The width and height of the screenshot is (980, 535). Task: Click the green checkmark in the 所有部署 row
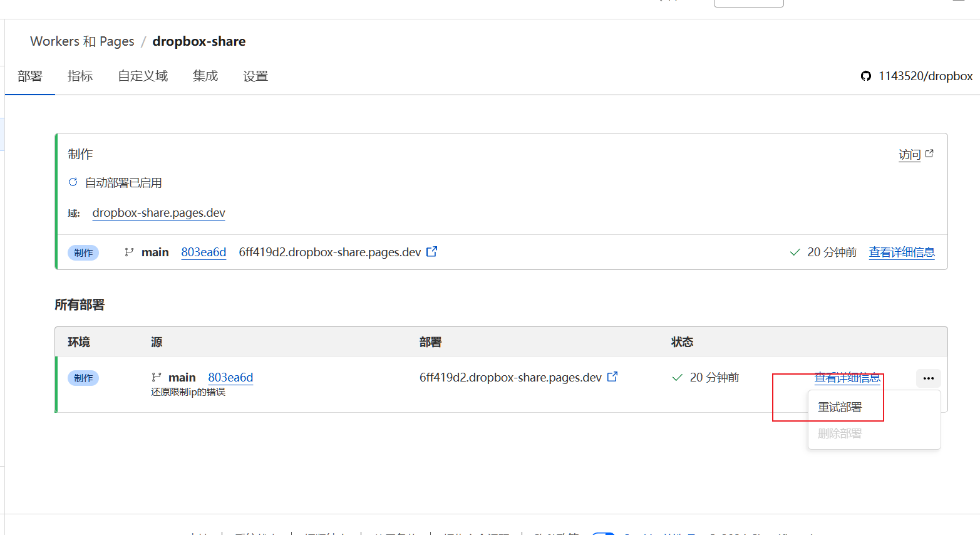click(677, 378)
